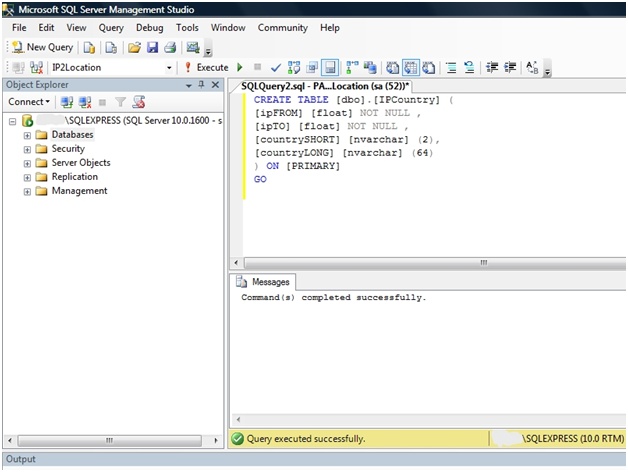Open the Tools menu
628x472 pixels.
187,28
